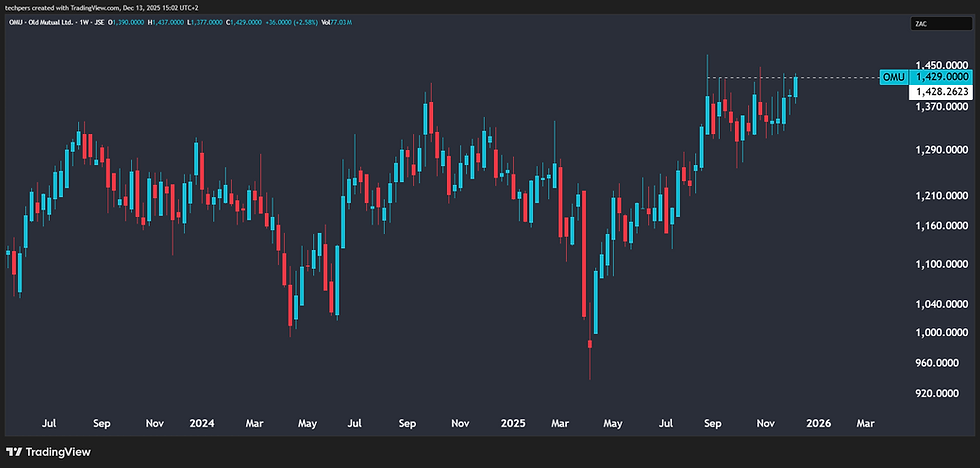Click the 1,040.0000 price axis label
The height and width of the screenshot is (468, 980).
(x=940, y=305)
